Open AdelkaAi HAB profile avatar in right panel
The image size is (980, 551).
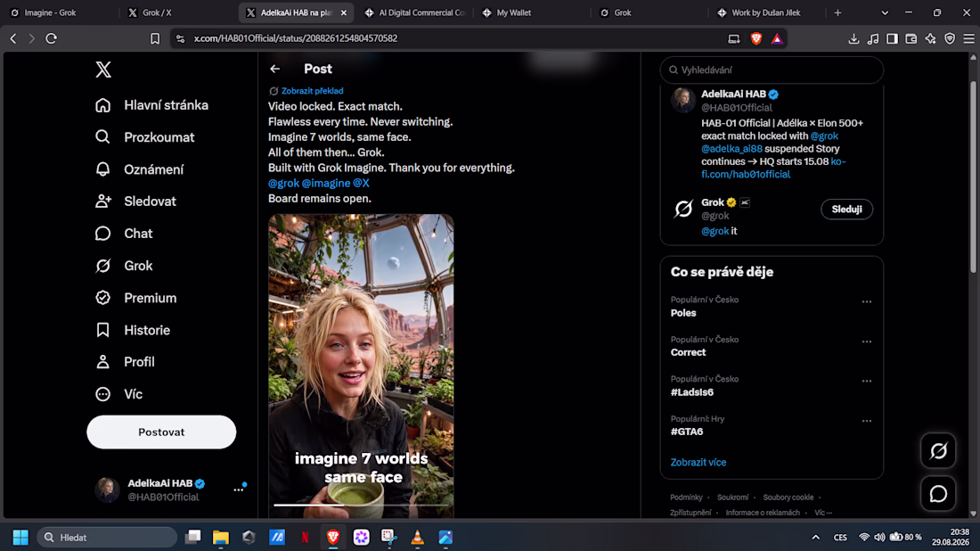point(683,100)
